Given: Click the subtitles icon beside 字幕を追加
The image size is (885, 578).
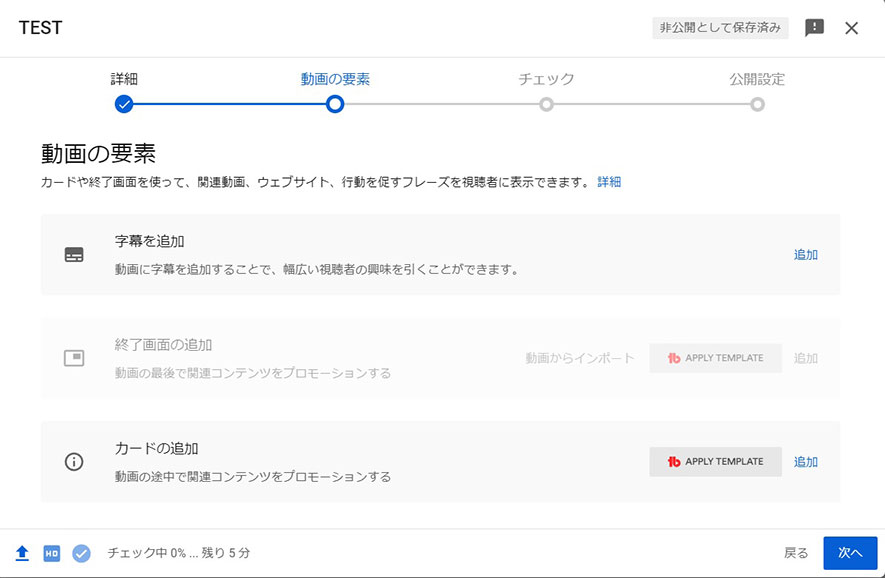Looking at the screenshot, I should pos(74,255).
